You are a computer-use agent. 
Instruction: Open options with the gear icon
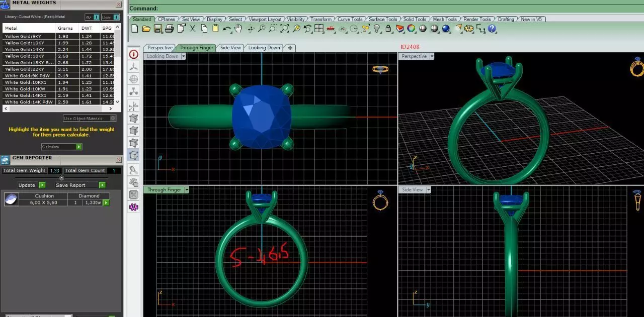(x=469, y=29)
